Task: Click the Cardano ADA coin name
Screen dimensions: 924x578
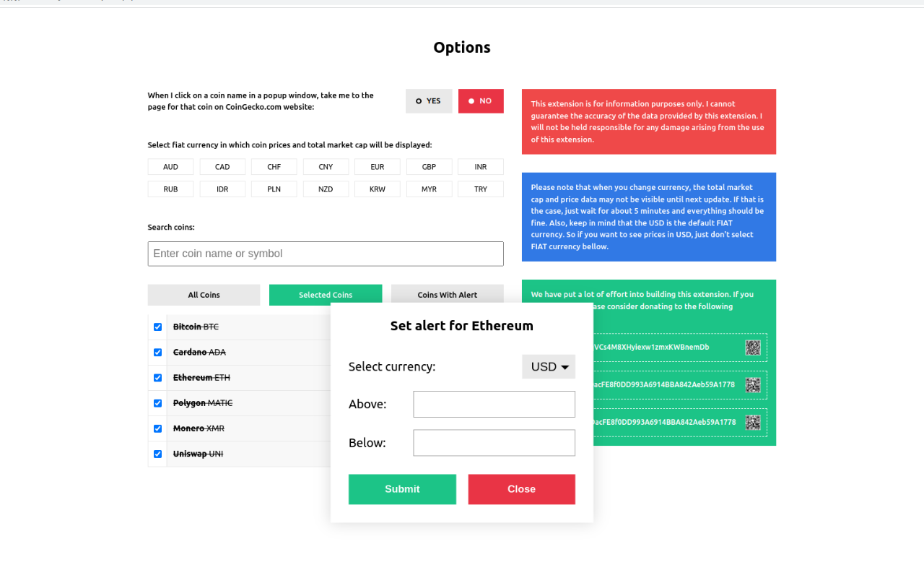Action: [199, 353]
